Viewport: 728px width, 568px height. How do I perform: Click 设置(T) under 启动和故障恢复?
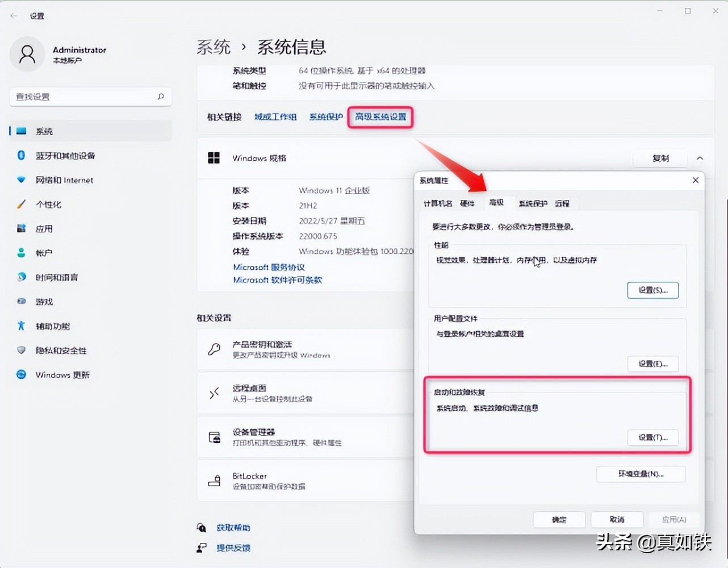pyautogui.click(x=652, y=437)
